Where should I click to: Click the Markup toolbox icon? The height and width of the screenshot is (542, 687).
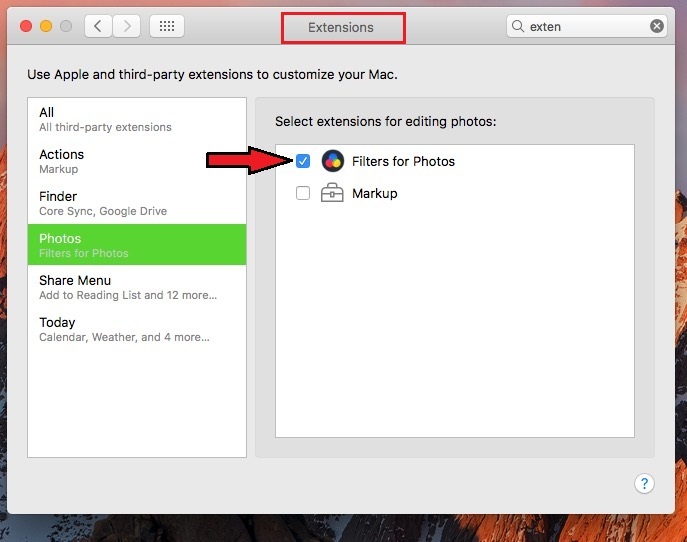(332, 193)
